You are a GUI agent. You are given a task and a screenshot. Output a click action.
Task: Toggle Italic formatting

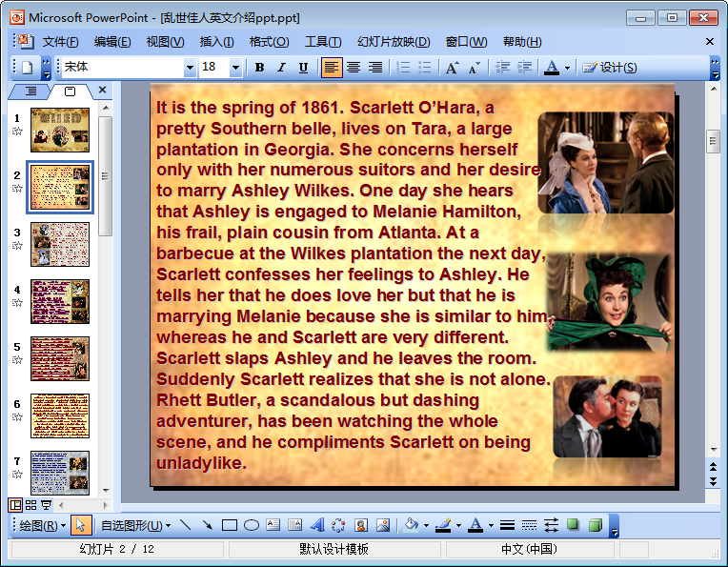click(x=281, y=68)
